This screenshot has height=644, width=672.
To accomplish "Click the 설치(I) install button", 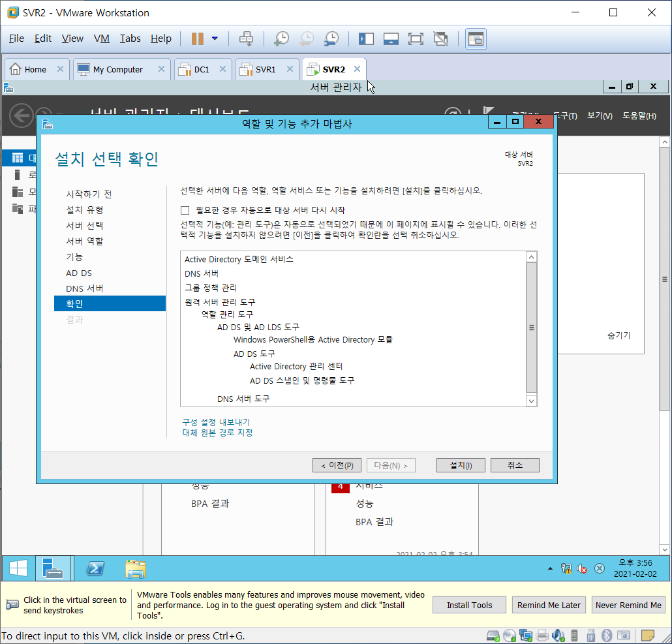I will [461, 465].
